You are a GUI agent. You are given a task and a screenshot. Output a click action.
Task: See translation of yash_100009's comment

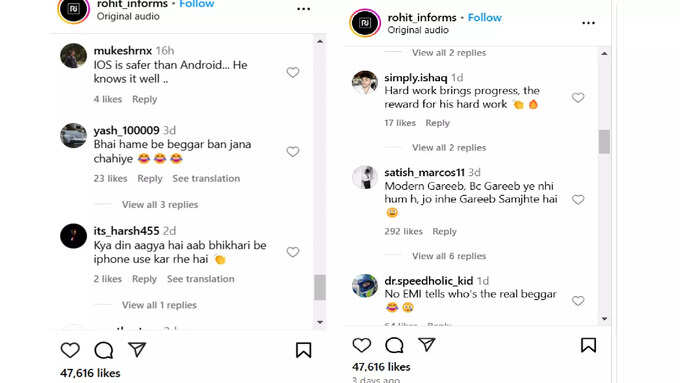[206, 178]
